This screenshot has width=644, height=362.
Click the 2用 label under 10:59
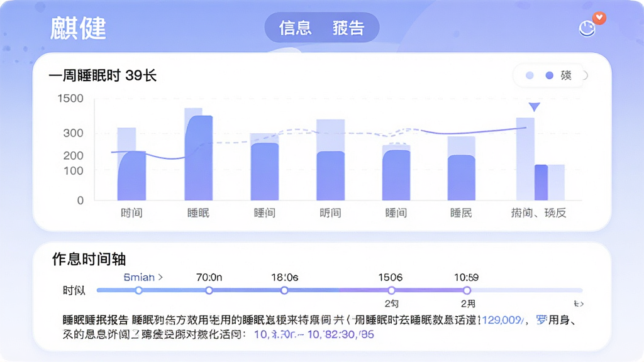pyautogui.click(x=468, y=304)
